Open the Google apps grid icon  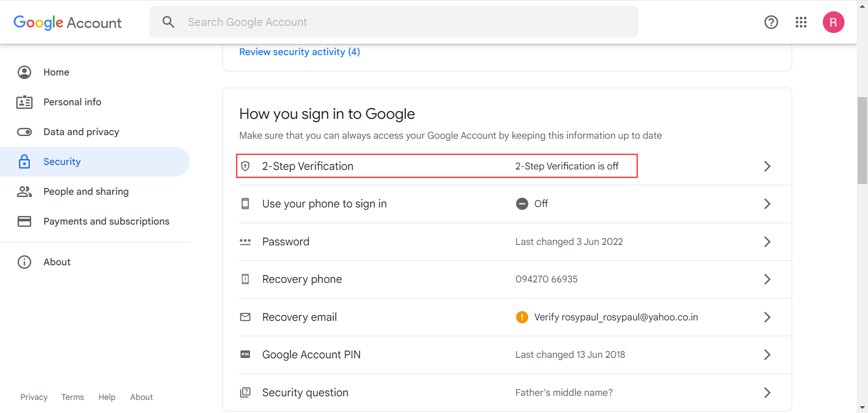[x=801, y=22]
